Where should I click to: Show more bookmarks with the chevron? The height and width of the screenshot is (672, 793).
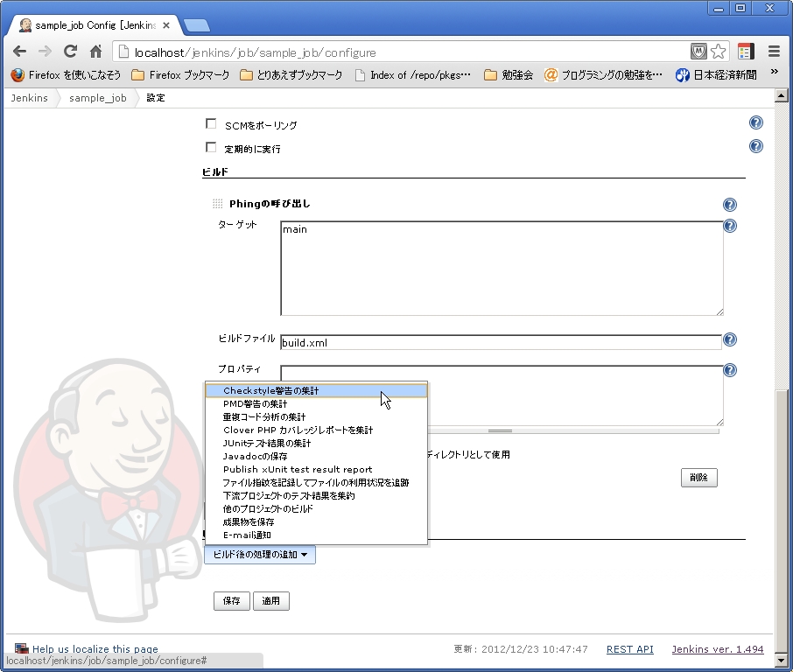tap(775, 72)
